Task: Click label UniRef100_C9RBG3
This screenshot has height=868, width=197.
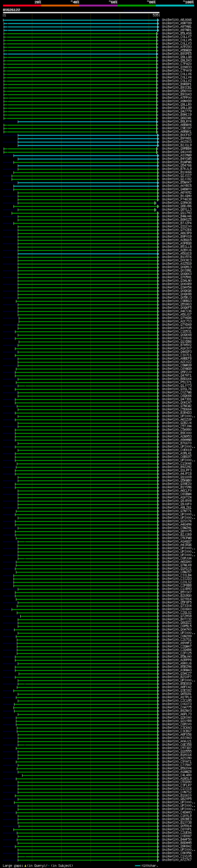Action: [x=177, y=301]
